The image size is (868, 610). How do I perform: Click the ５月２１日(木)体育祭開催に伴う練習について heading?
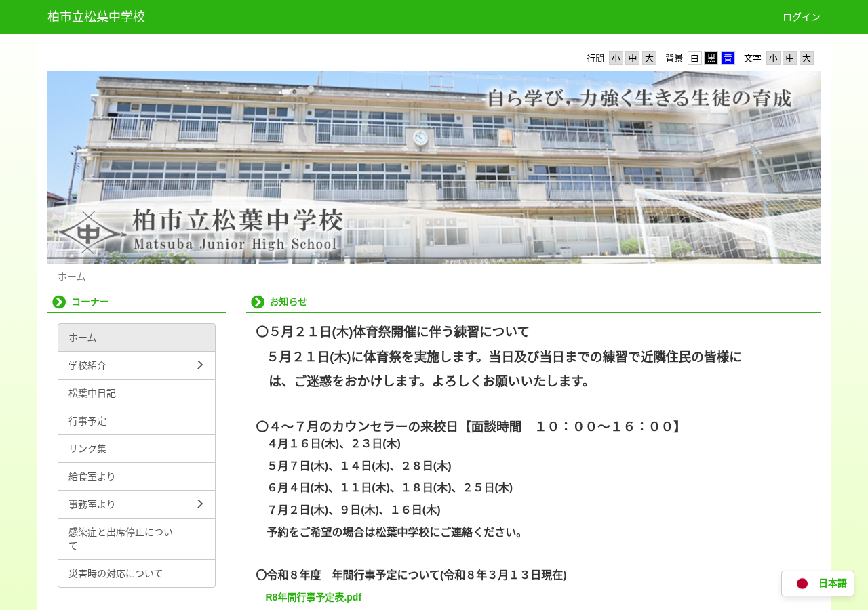coord(393,332)
